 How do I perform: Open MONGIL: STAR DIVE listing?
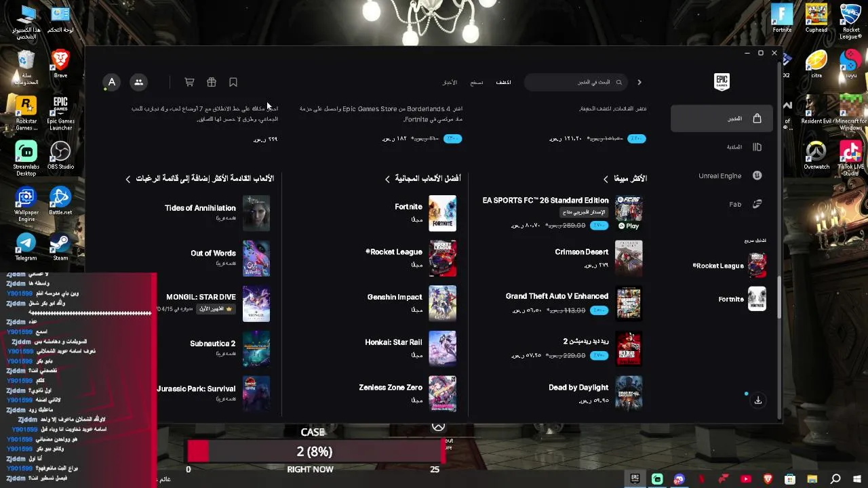click(x=213, y=303)
